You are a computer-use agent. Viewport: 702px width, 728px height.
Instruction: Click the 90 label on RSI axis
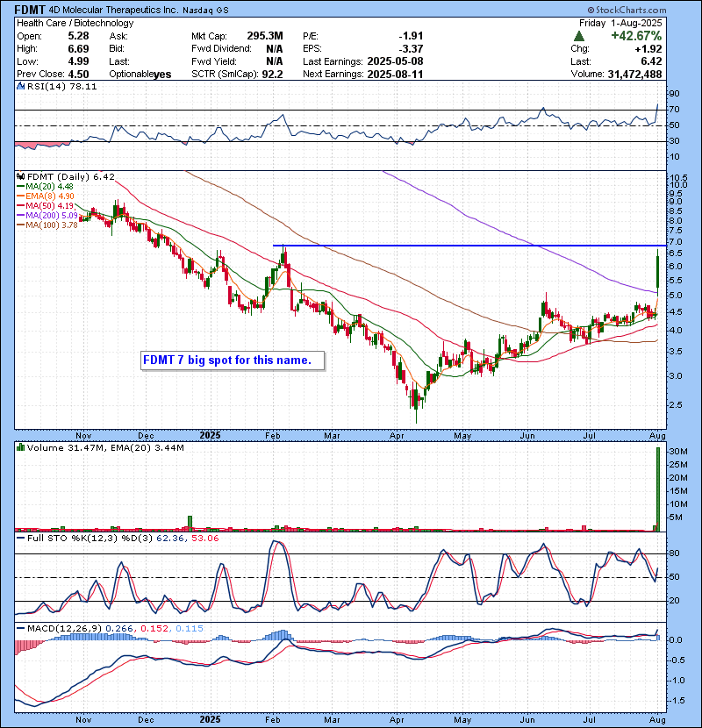pyautogui.click(x=674, y=93)
